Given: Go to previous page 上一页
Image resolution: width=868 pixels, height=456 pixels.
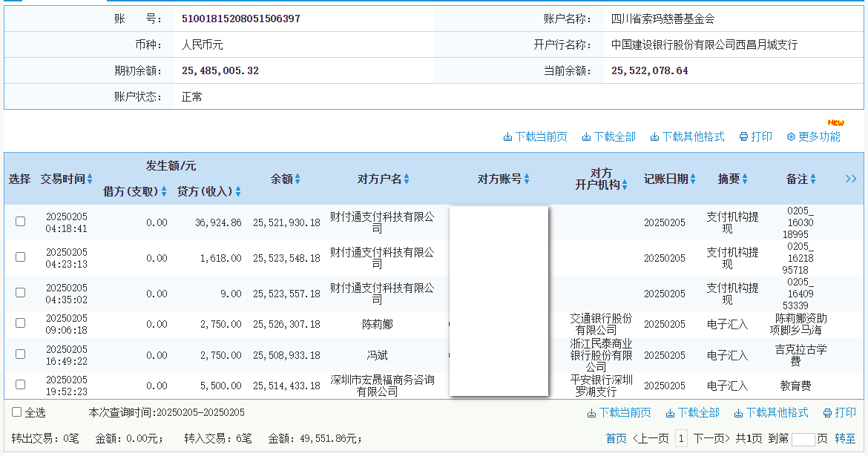Looking at the screenshot, I should 651,439.
